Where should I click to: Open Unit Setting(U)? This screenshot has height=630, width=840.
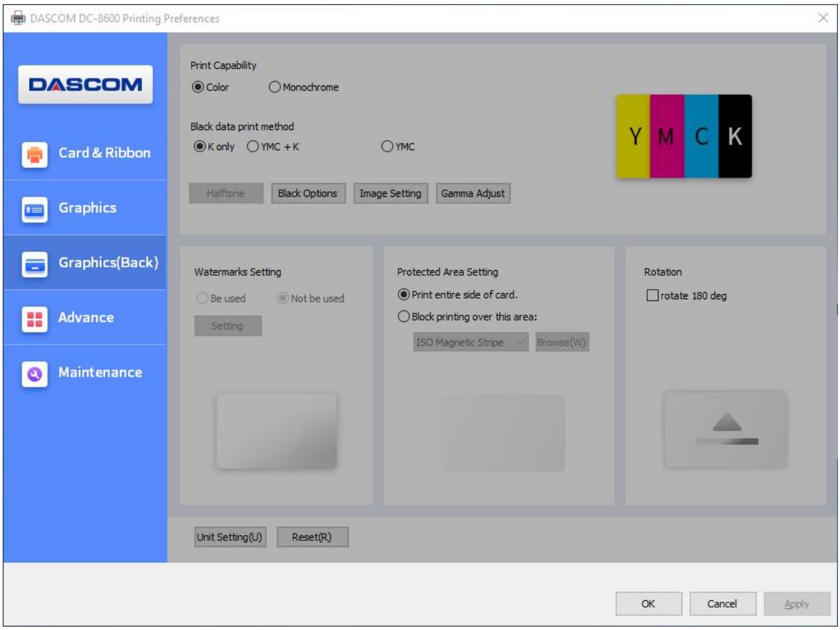click(230, 537)
